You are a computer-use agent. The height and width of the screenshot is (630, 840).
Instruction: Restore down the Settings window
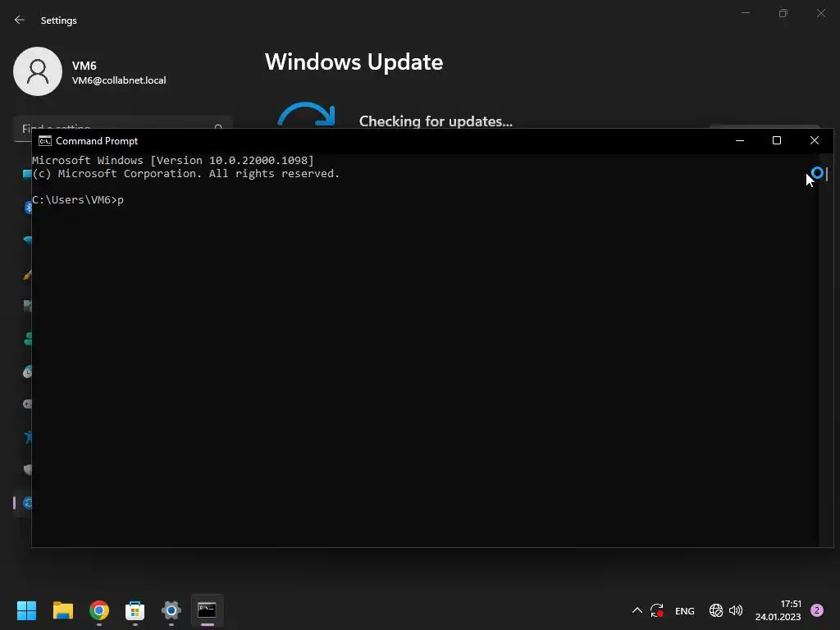tap(783, 13)
